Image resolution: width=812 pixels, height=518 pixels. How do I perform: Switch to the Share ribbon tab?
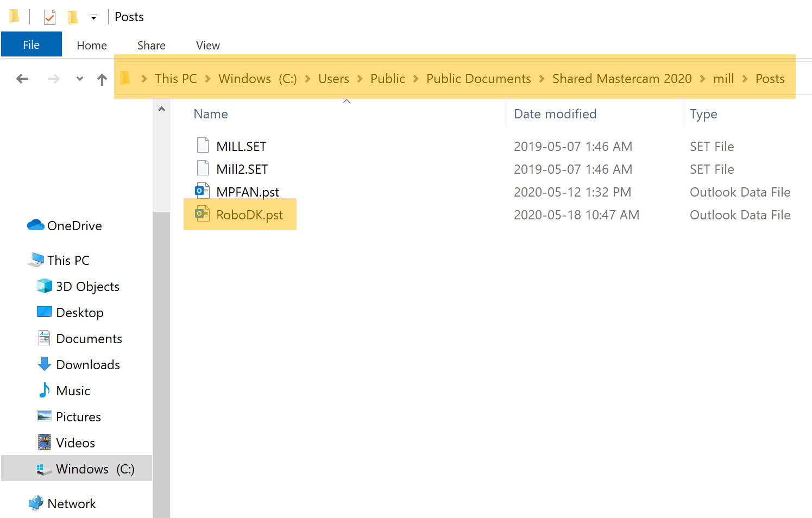pyautogui.click(x=151, y=46)
